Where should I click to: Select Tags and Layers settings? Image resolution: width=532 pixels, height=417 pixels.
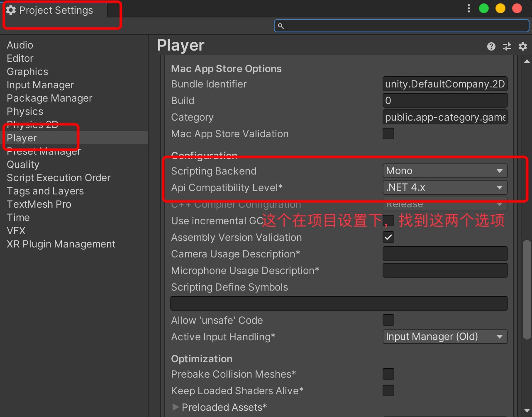click(x=45, y=191)
